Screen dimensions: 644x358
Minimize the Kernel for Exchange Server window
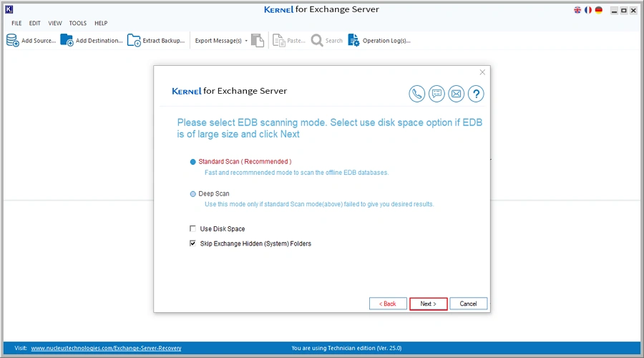coord(614,10)
